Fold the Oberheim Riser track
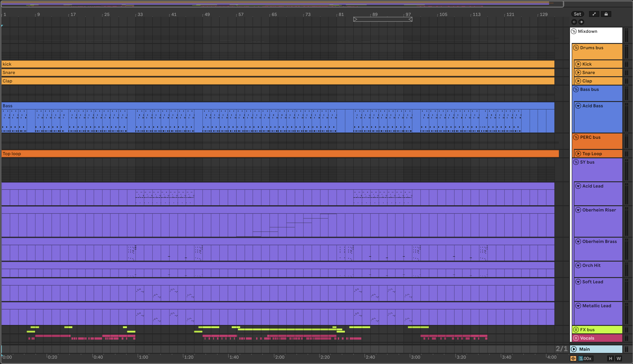 pos(578,210)
